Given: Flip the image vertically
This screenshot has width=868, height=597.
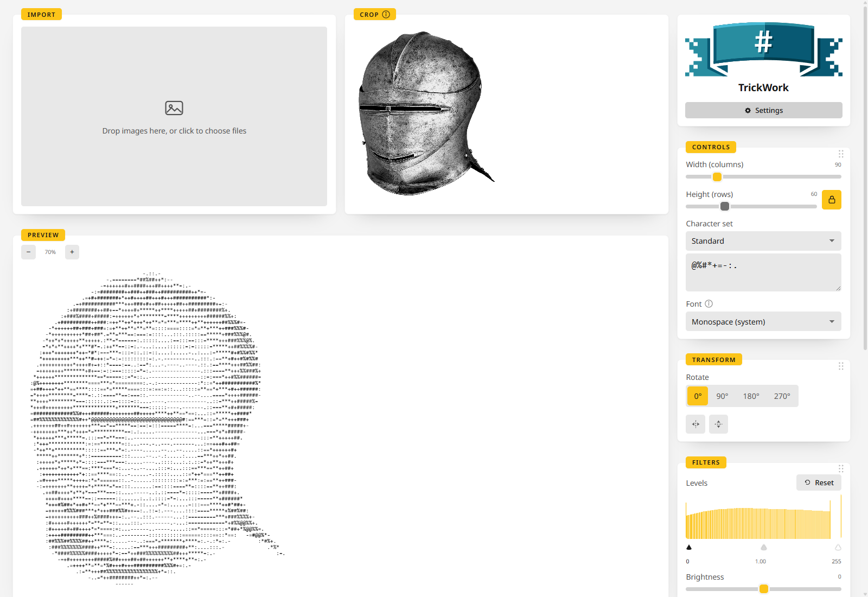Looking at the screenshot, I should tap(718, 424).
